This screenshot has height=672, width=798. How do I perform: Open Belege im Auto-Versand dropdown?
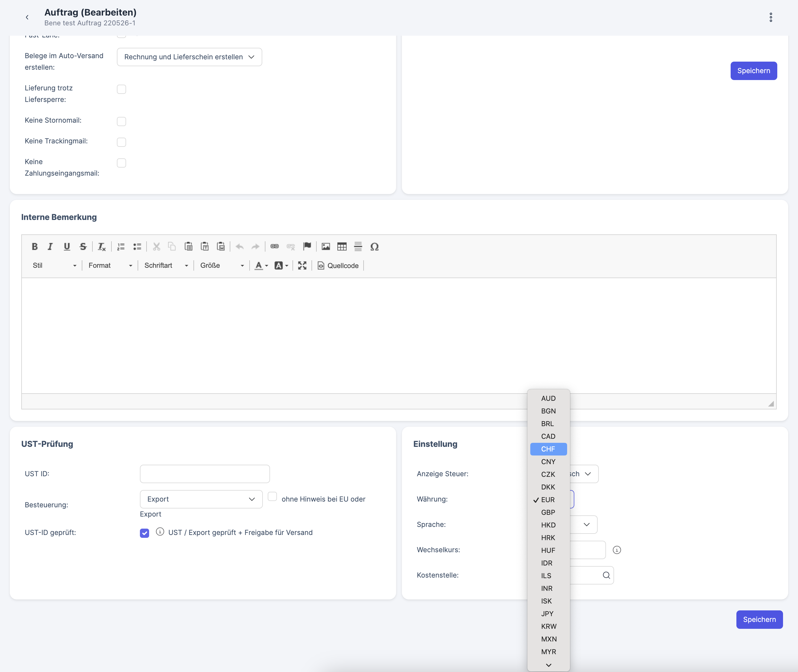189,57
